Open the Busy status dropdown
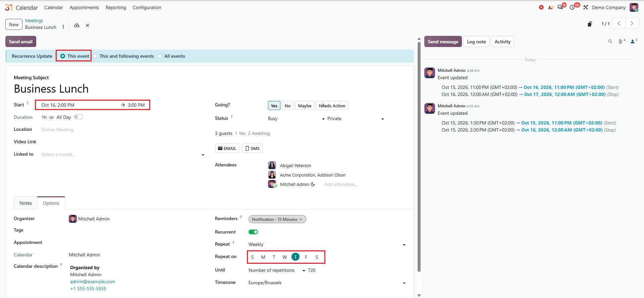644x298 pixels. (x=297, y=119)
